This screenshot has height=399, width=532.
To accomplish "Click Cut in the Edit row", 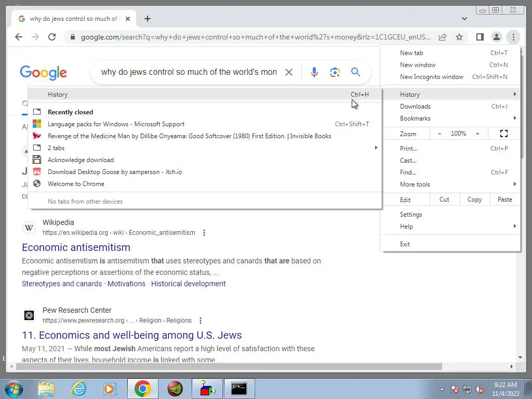I will 445,199.
